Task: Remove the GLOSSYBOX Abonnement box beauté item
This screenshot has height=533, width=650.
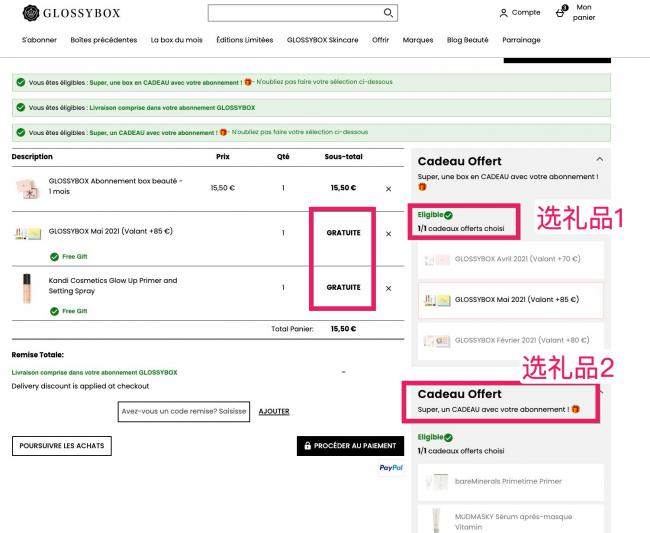Action: point(388,189)
